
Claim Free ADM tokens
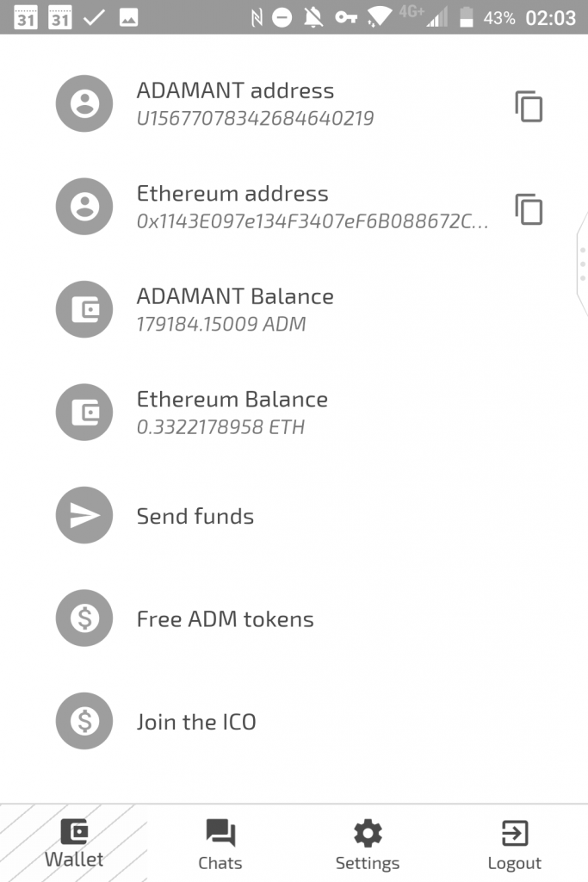coord(225,619)
